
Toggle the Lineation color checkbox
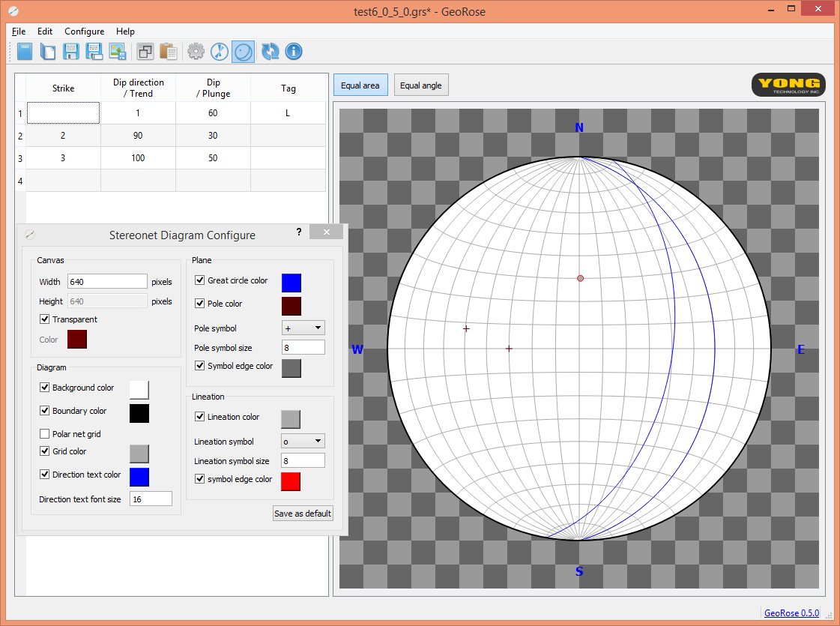200,416
